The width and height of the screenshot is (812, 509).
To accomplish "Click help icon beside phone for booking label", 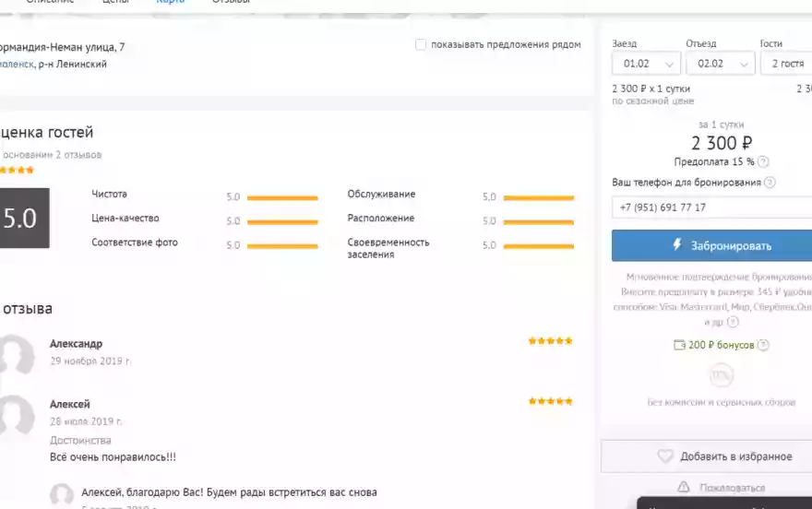I will point(770,183).
